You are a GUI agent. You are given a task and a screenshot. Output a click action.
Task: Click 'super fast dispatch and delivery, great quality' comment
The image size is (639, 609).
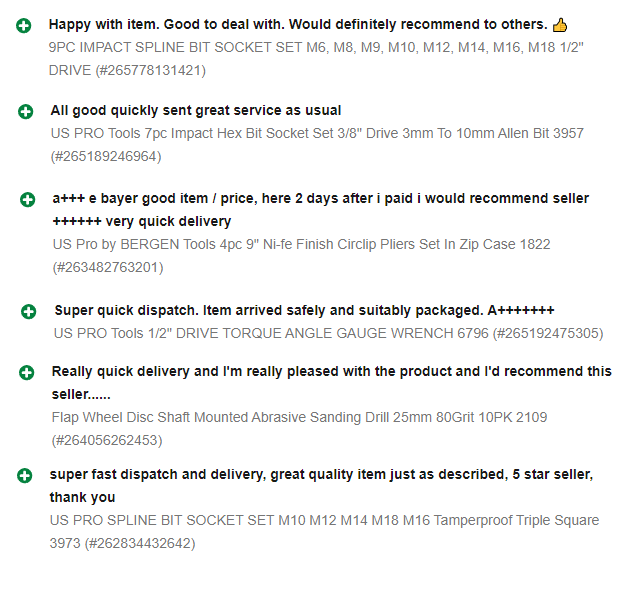pyautogui.click(x=320, y=475)
